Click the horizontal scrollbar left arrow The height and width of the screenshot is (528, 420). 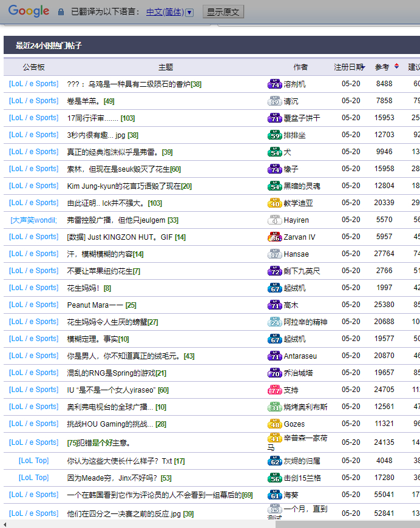5,524
